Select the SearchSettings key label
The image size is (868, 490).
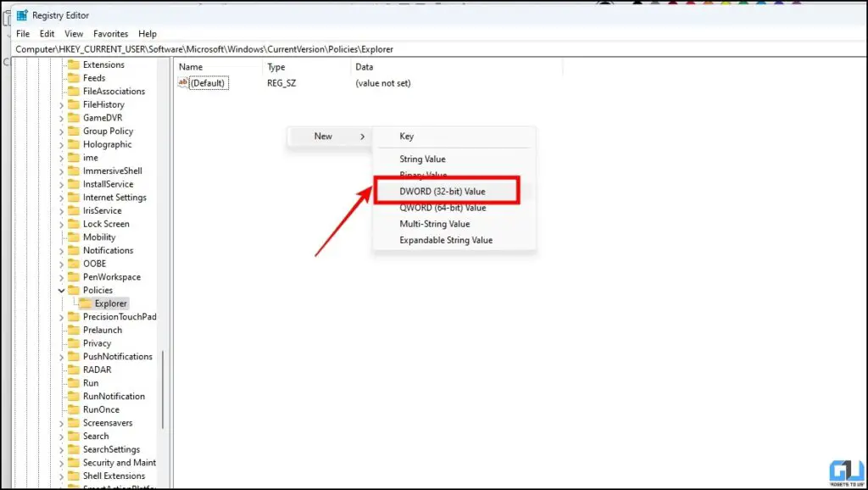point(111,449)
